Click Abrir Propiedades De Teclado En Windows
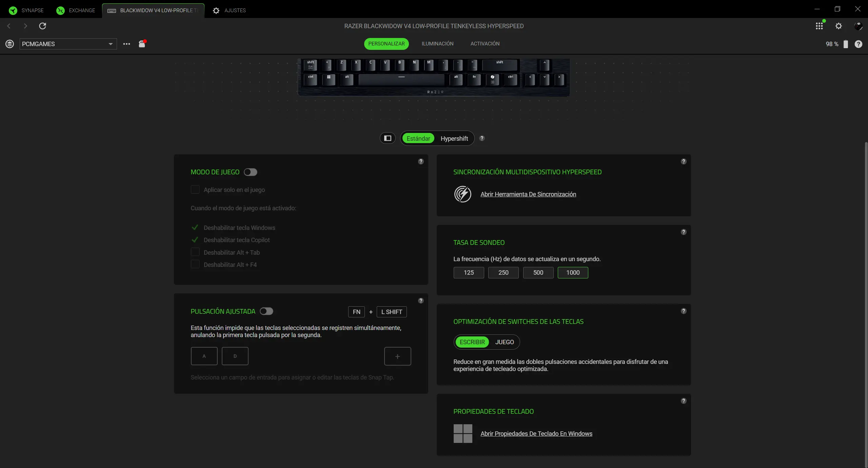 point(536,434)
